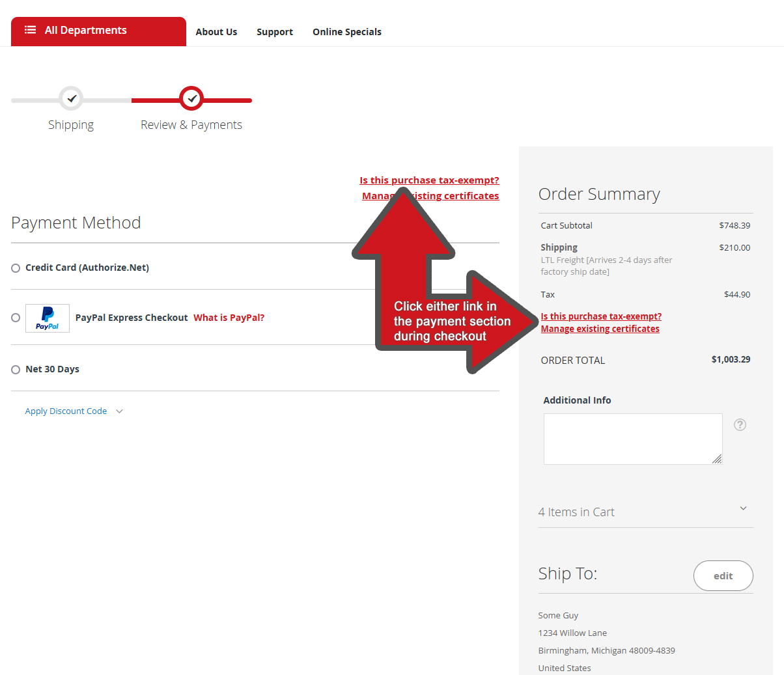
Task: Click the Tax amount $44.90
Action: click(737, 294)
